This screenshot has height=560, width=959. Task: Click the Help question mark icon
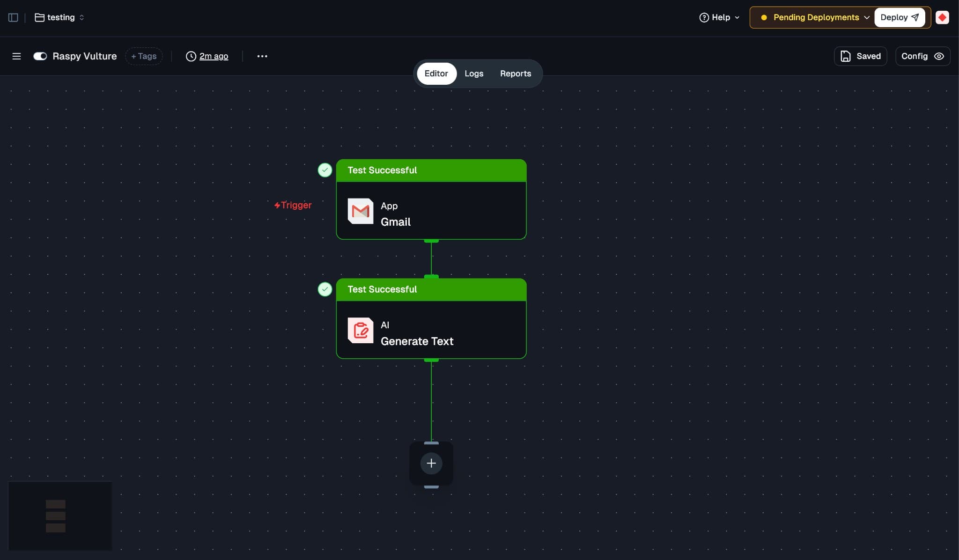coord(704,17)
